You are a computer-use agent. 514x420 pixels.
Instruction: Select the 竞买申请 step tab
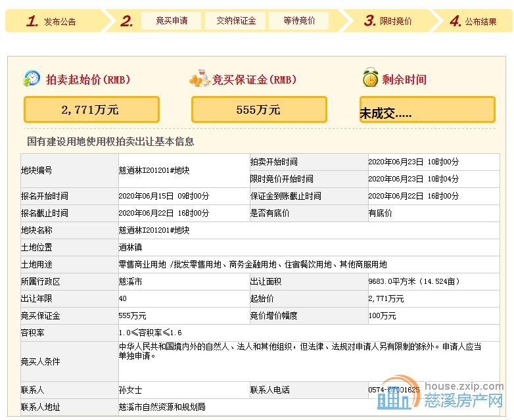[x=172, y=21]
